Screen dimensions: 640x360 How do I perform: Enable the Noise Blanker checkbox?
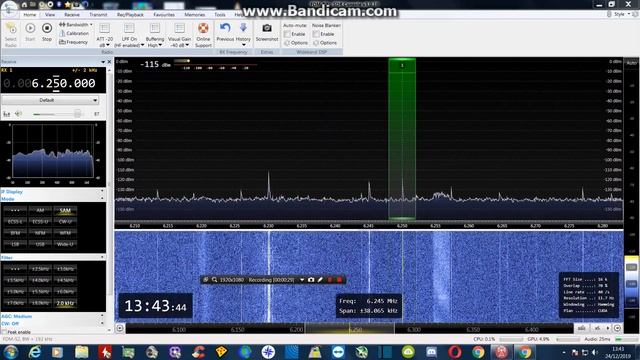[x=316, y=34]
